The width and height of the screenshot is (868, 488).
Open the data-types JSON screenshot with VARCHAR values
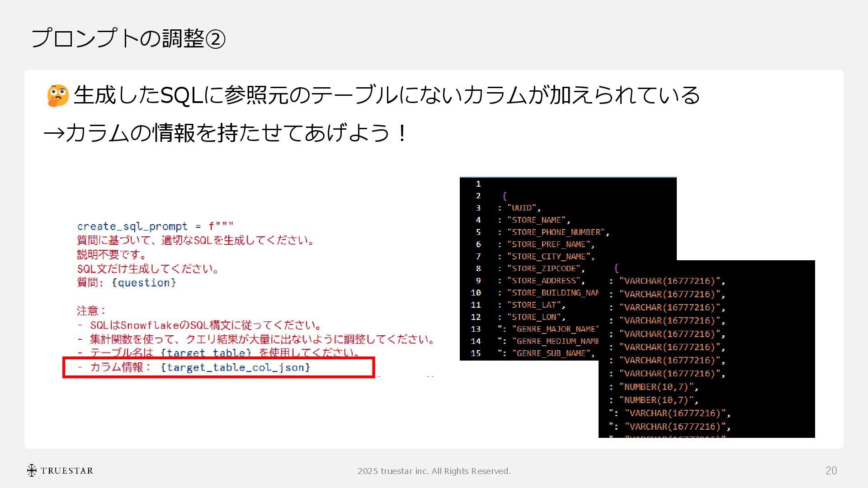pos(707,349)
